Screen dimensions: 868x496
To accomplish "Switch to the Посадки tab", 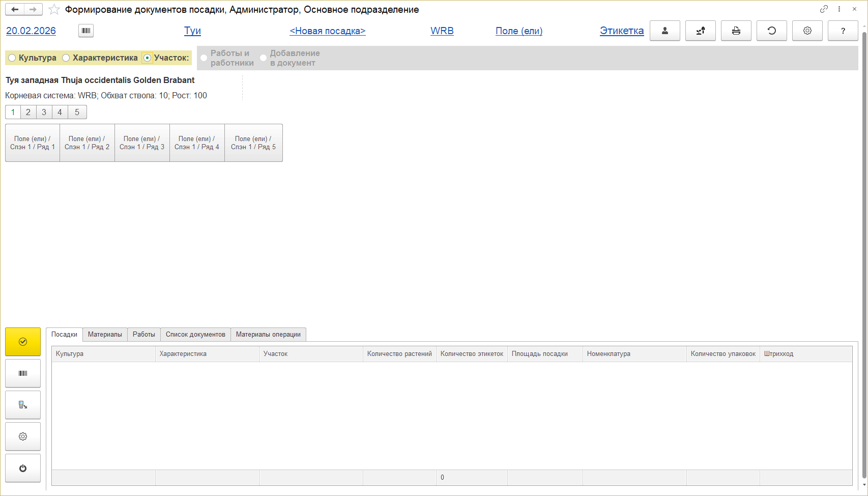I will [64, 335].
